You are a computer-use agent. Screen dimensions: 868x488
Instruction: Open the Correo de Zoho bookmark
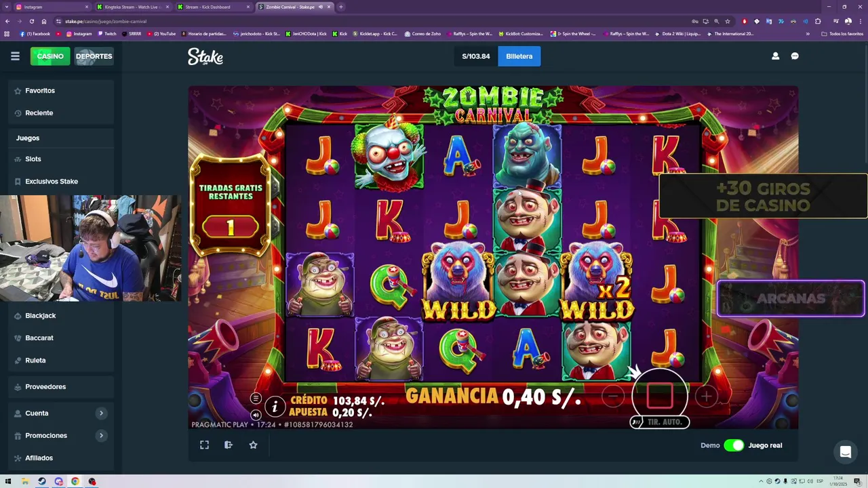(x=423, y=34)
